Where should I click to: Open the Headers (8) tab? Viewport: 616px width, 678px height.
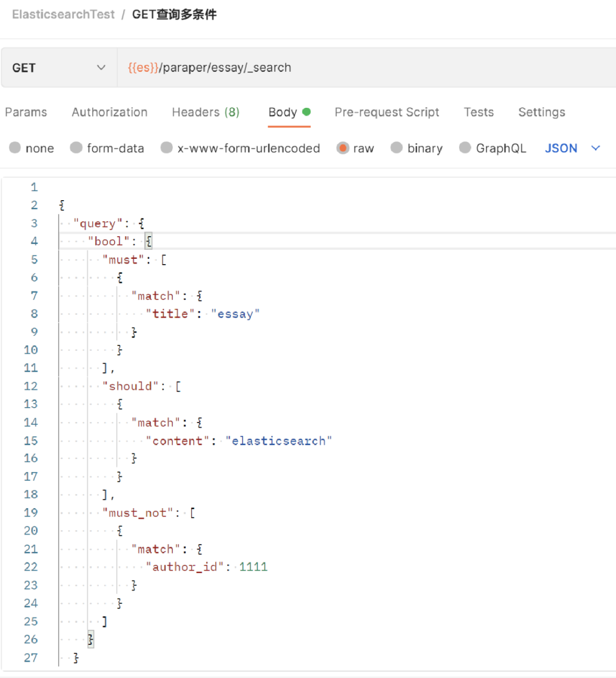coord(205,112)
